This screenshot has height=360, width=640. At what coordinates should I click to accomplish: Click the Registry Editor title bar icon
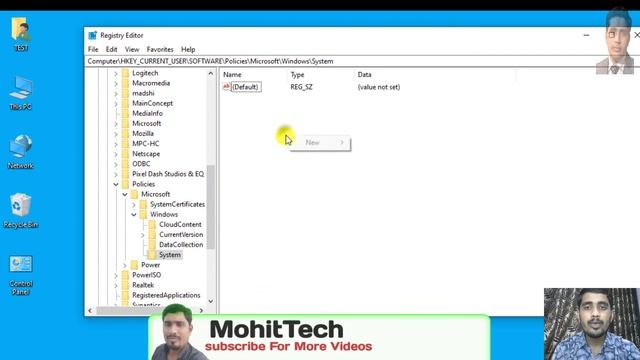pos(93,36)
